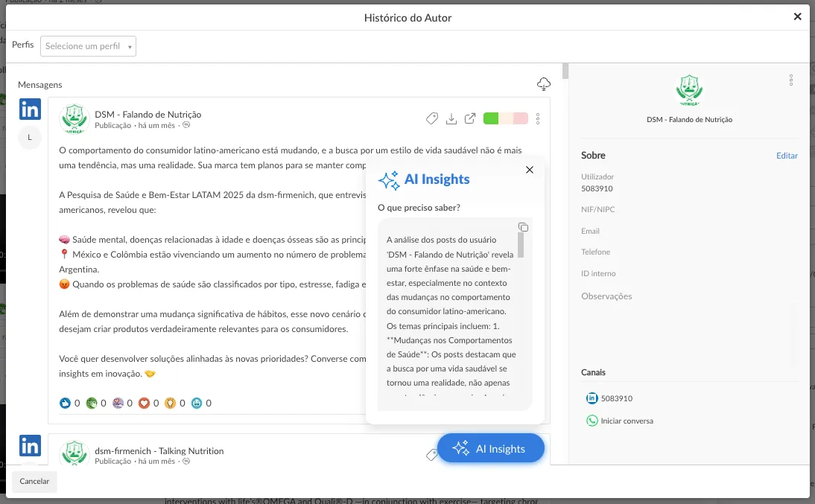Set negative pink sentiment on DSM post
The width and height of the screenshot is (815, 504).
pos(521,118)
